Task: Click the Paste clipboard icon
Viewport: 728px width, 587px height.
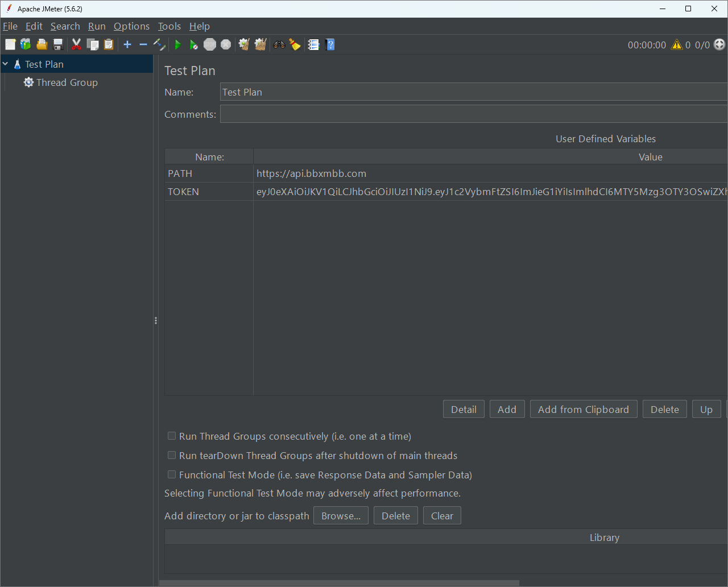Action: click(x=109, y=44)
